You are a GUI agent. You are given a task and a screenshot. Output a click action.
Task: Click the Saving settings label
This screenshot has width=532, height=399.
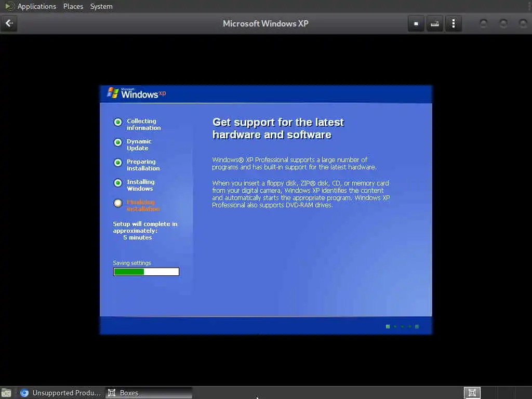pos(131,263)
